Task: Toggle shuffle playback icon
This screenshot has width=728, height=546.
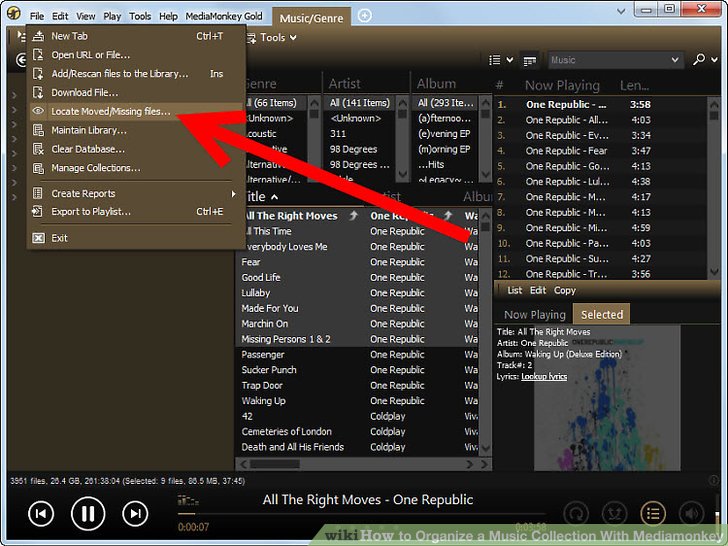Action: 614,514
